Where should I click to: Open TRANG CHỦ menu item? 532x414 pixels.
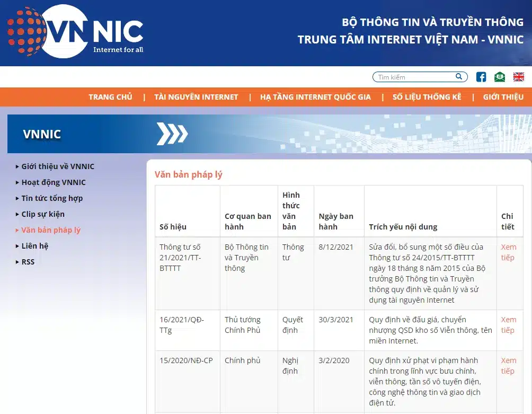(110, 97)
